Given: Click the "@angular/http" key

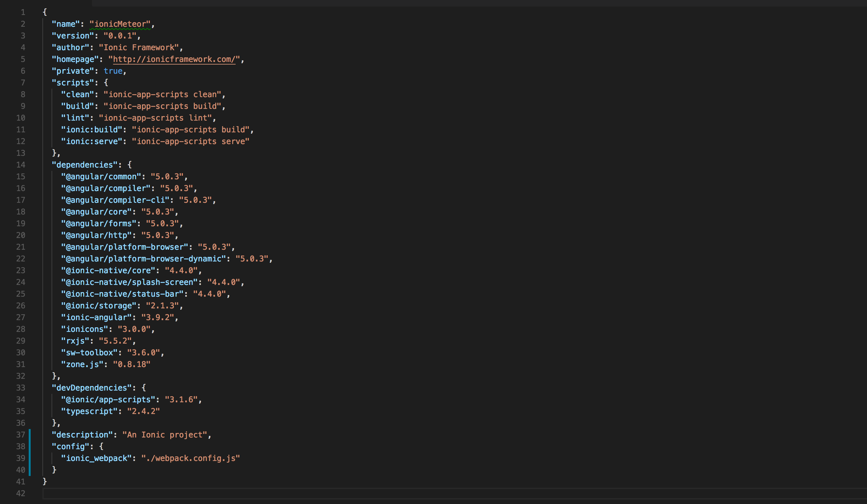Looking at the screenshot, I should pos(97,235).
